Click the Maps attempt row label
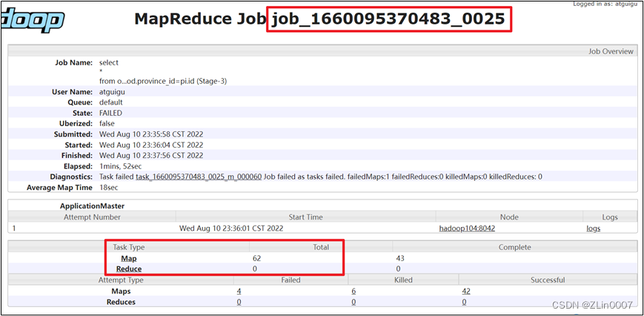This screenshot has width=644, height=316. tap(121, 291)
